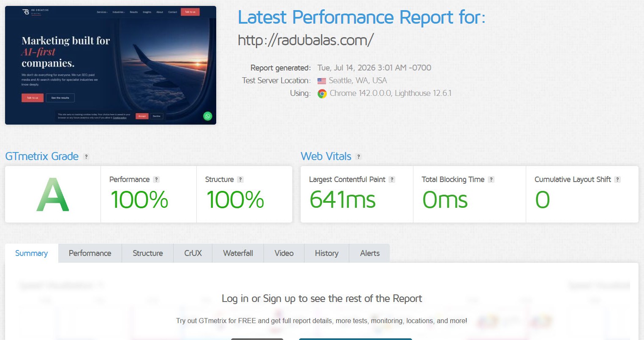Click the Web Vitals heading

326,156
